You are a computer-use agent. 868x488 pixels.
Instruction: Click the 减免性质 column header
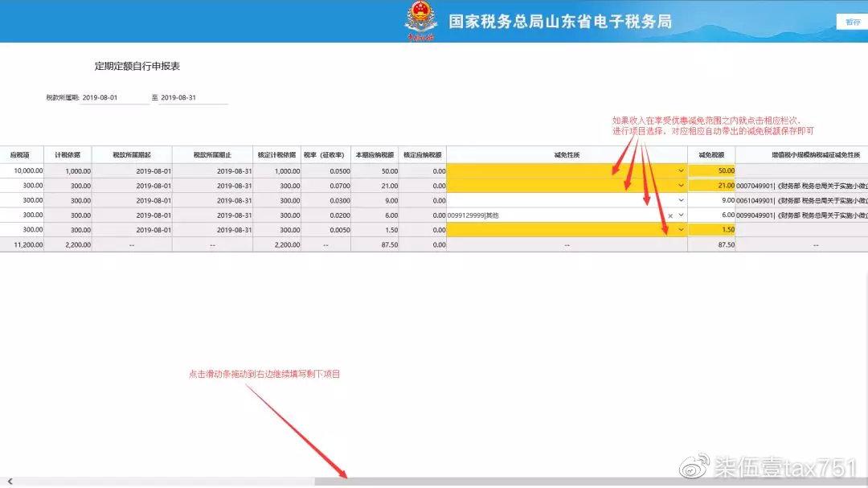point(567,155)
